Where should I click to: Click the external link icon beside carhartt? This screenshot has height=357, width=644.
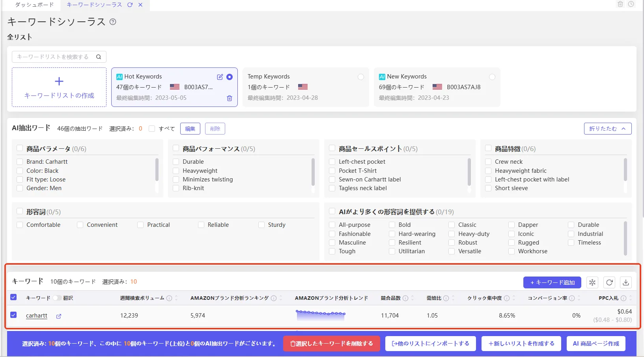point(59,316)
